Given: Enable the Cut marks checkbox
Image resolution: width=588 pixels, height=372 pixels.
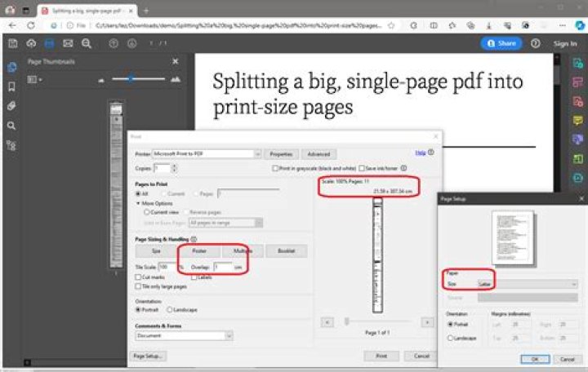Looking at the screenshot, I should [x=138, y=277].
